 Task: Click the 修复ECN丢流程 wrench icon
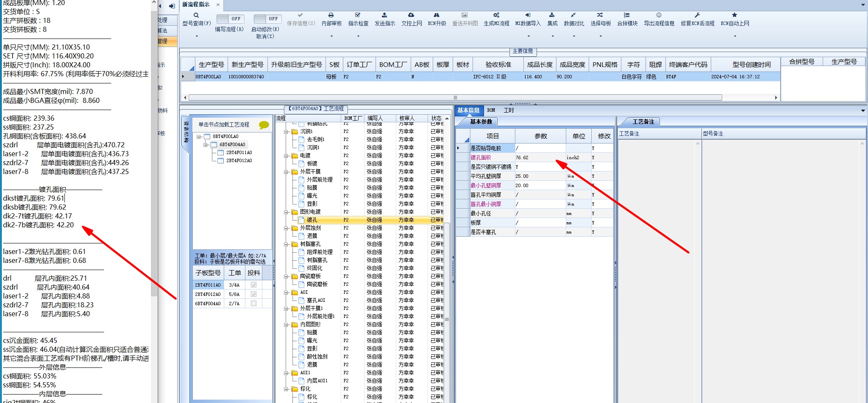(697, 15)
